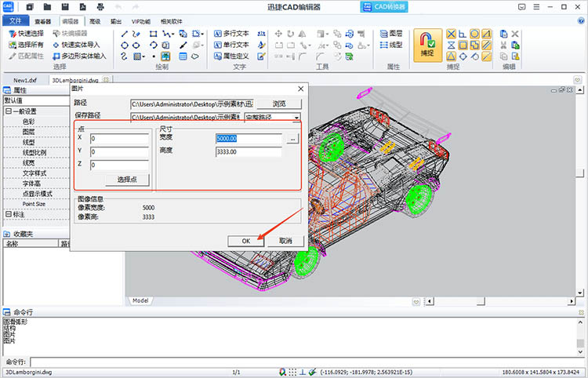Screen dimensions: 588x378
Task: Toggle the X-shaped intersection snap mode
Action: 451,35
